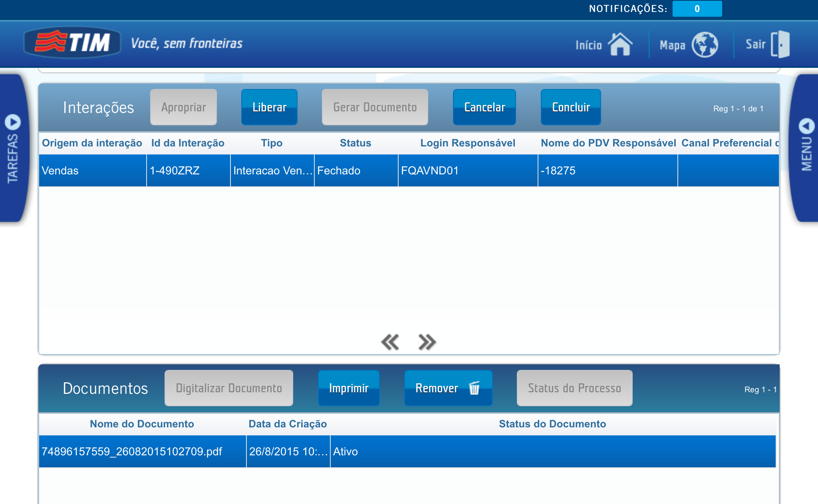Click the Status do Processo button
Screen dimensions: 818x504
coord(574,388)
